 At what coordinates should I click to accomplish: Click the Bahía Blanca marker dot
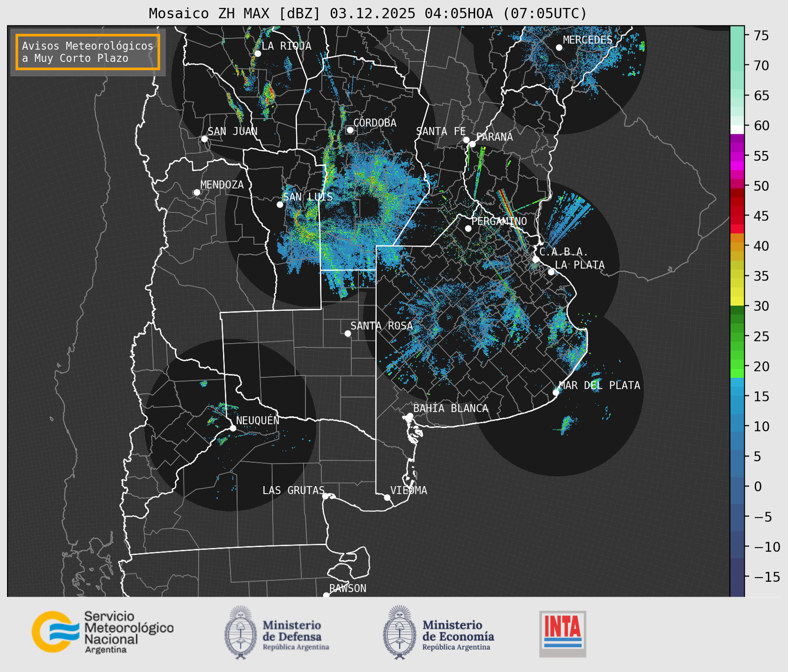410,416
